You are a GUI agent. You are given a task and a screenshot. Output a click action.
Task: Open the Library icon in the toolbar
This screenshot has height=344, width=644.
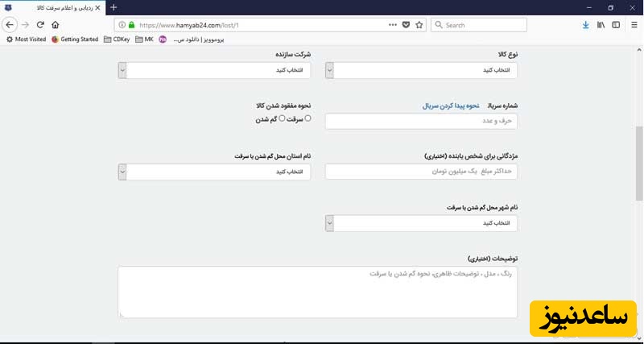(601, 25)
